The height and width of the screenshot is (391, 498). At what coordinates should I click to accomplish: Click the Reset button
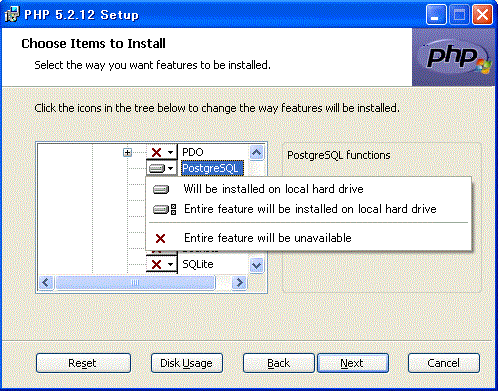83,363
